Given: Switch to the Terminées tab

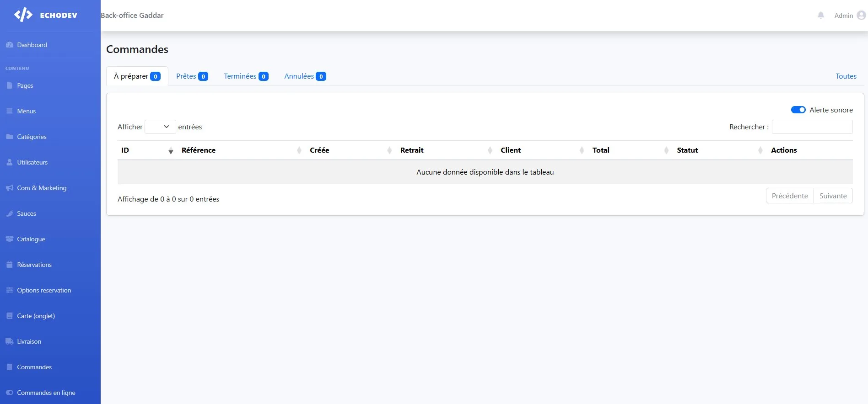Looking at the screenshot, I should click(x=246, y=76).
